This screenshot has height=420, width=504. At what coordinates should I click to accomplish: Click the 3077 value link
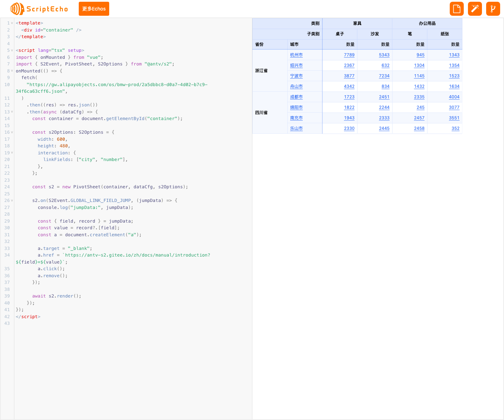tap(454, 107)
